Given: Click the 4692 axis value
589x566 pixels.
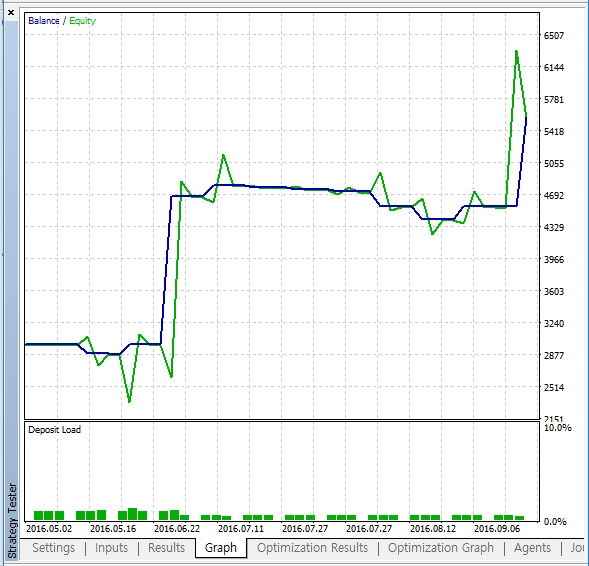Looking at the screenshot, I should click(554, 195).
